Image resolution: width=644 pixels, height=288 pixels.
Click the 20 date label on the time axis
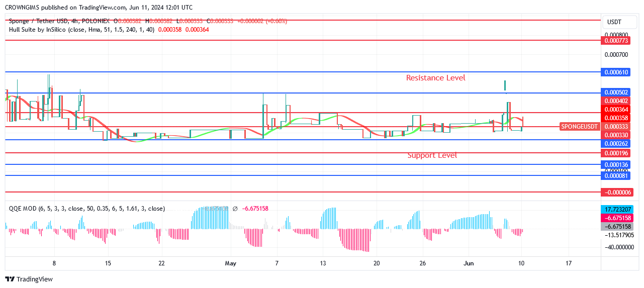pyautogui.click(x=377, y=263)
